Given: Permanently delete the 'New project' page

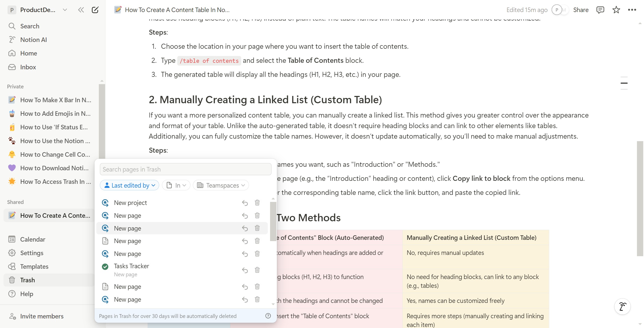Looking at the screenshot, I should [257, 203].
